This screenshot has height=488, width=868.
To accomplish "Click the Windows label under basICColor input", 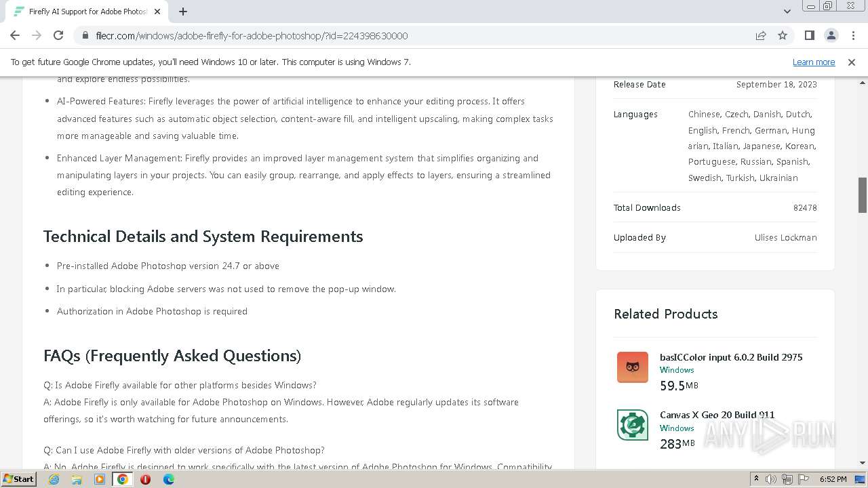I will point(677,370).
